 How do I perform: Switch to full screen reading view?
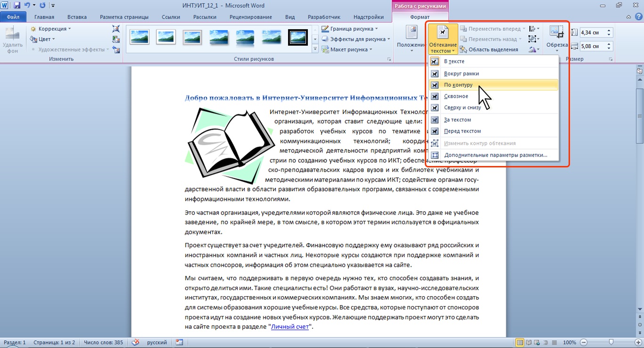point(529,342)
